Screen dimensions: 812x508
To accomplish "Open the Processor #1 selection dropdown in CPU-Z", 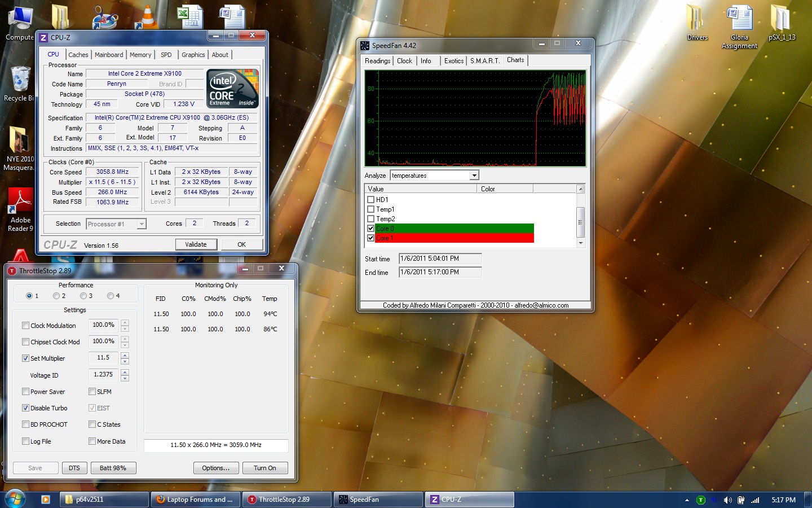I will click(x=142, y=224).
